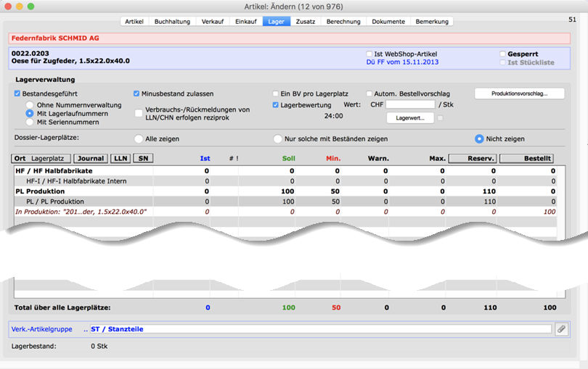The height and width of the screenshot is (369, 588).
Task: Click the Produktionsvorschlag... button
Action: (518, 94)
